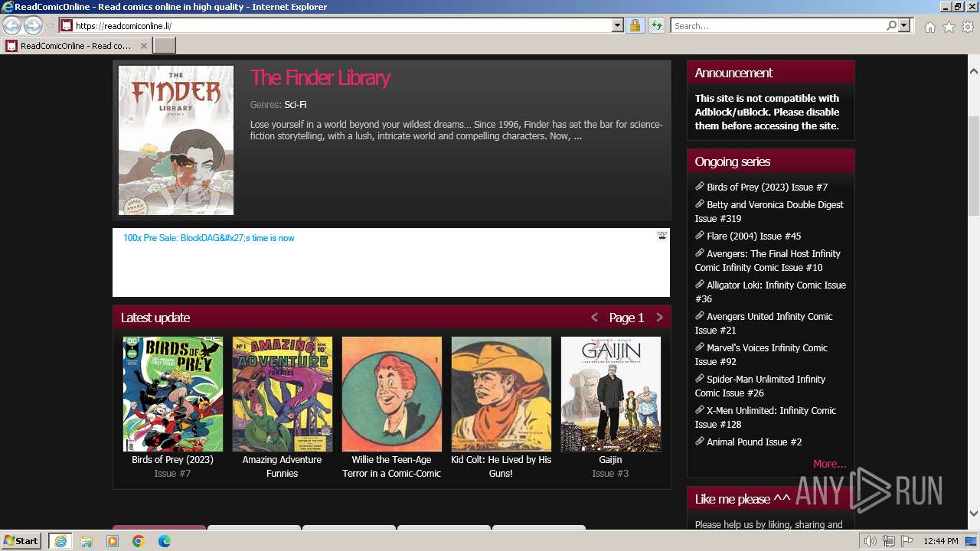Viewport: 980px width, 551px height.
Task: Click the More... link in Ongoing series
Action: pos(829,464)
